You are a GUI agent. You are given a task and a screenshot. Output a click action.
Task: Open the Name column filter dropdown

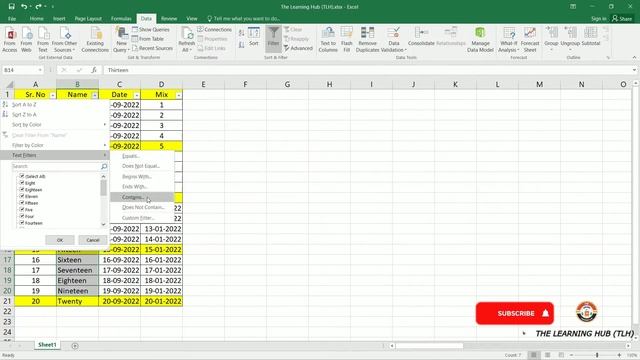pyautogui.click(x=95, y=95)
